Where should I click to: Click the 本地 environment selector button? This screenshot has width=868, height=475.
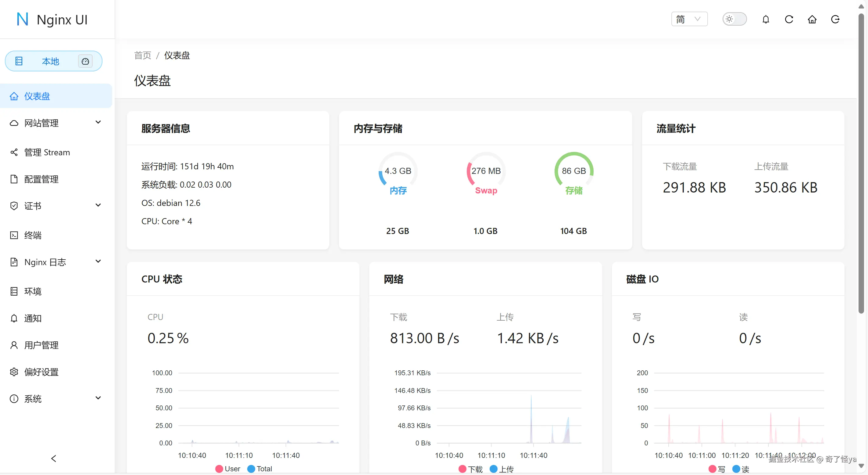[51, 61]
